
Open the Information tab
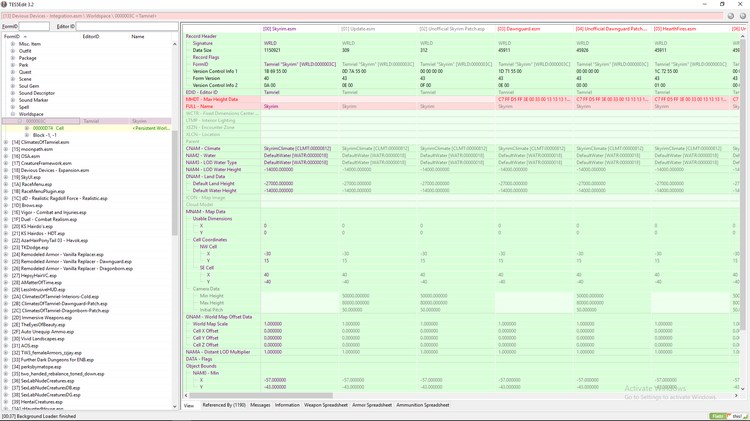[287, 405]
